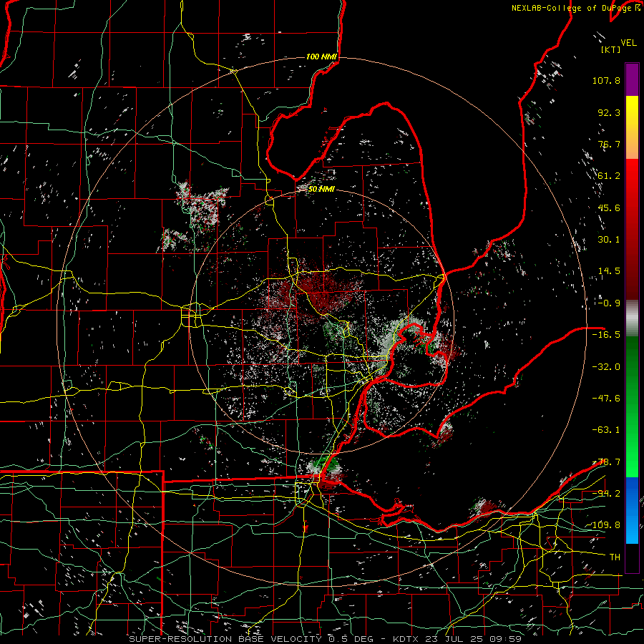Click the 14.5 scale value
Image resolution: width=644 pixels, height=644 pixels.
(609, 271)
